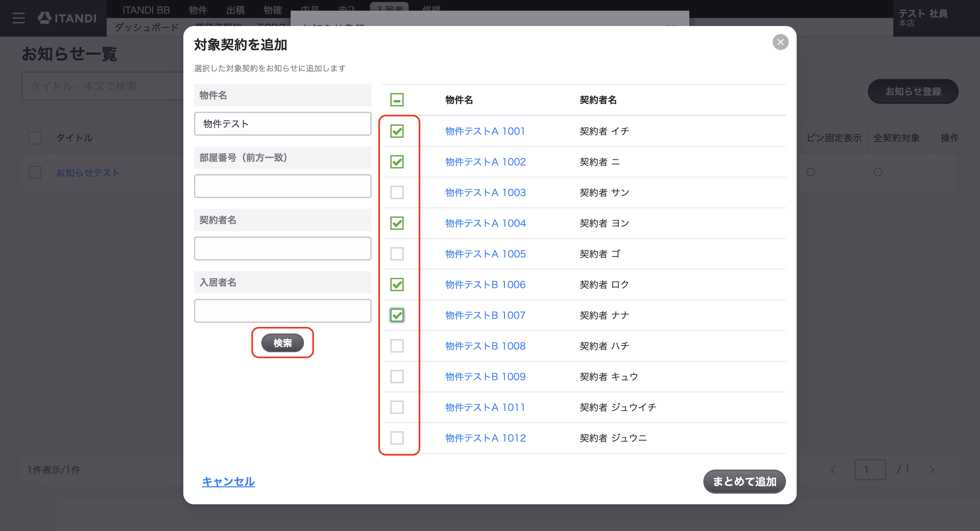Check the checkbox for 物件テストA 1012
Viewport: 980px width, 531px height.
(397, 438)
